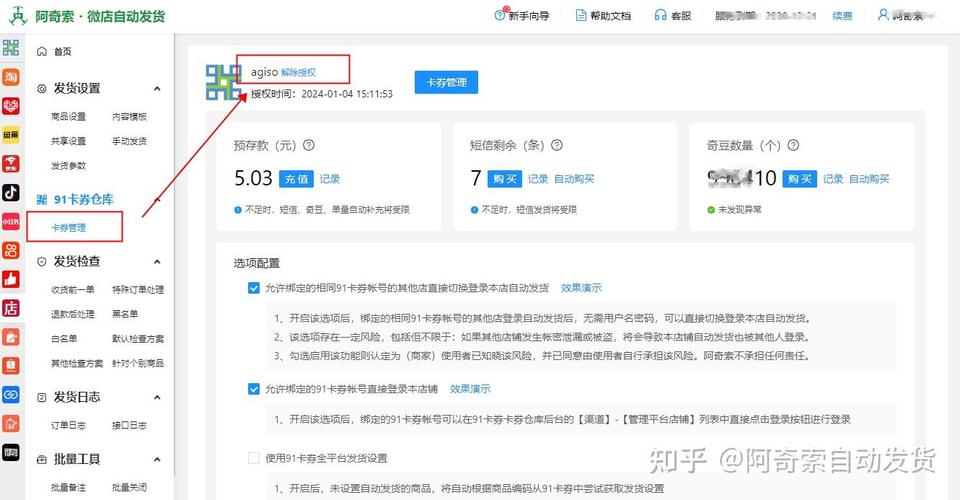
Task: Click the 新手向导 question mark icon
Action: [500, 15]
